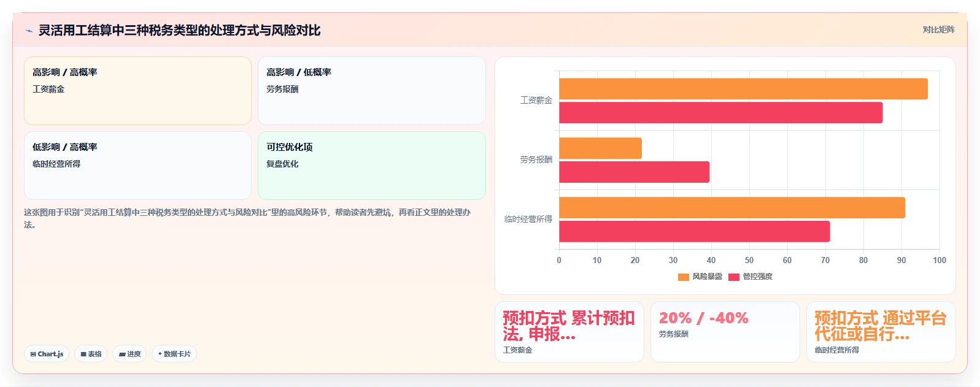Click the red 工资薪金 管控强度 bar

tap(720, 113)
